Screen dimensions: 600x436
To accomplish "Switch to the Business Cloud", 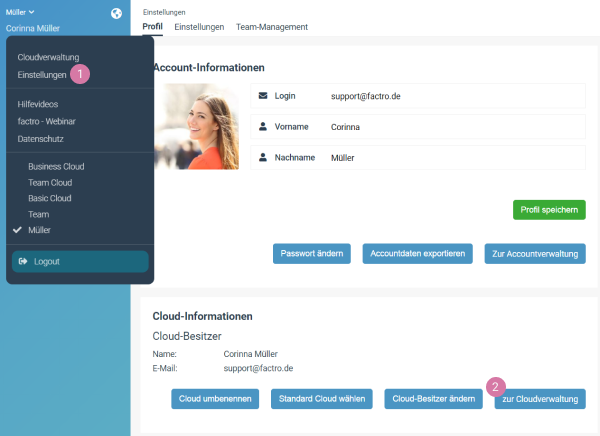I will [x=56, y=167].
